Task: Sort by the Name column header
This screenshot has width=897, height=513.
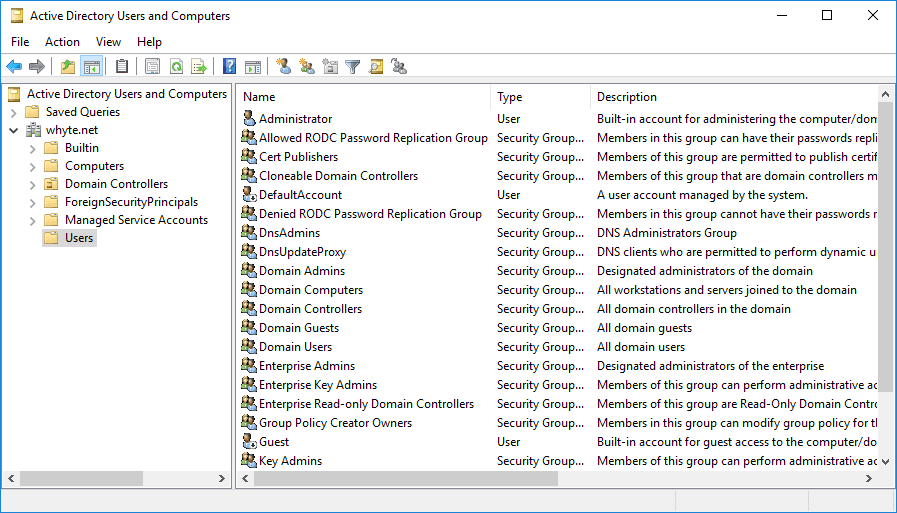Action: 364,97
